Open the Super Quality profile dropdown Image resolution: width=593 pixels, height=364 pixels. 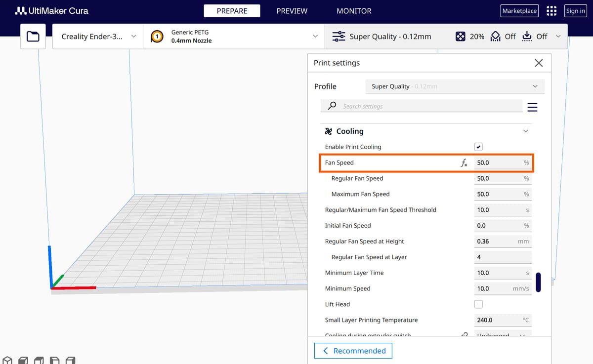[x=455, y=86]
